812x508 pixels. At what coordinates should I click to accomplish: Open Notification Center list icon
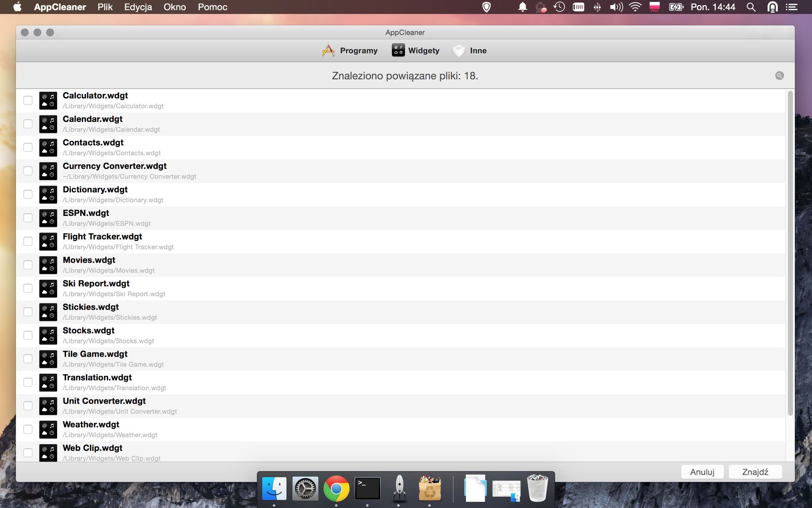pos(792,7)
